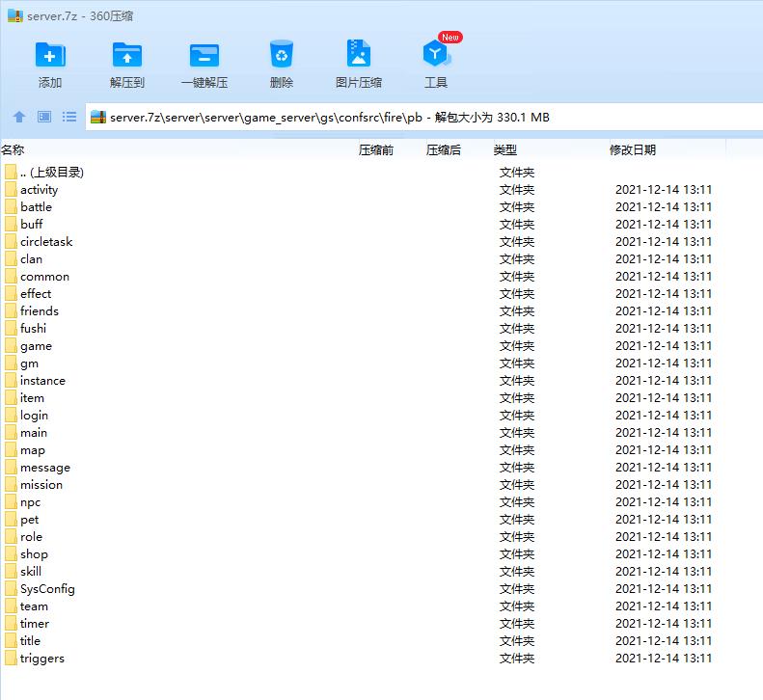
Task: Select the SysConfig folder
Action: pyautogui.click(x=46, y=588)
